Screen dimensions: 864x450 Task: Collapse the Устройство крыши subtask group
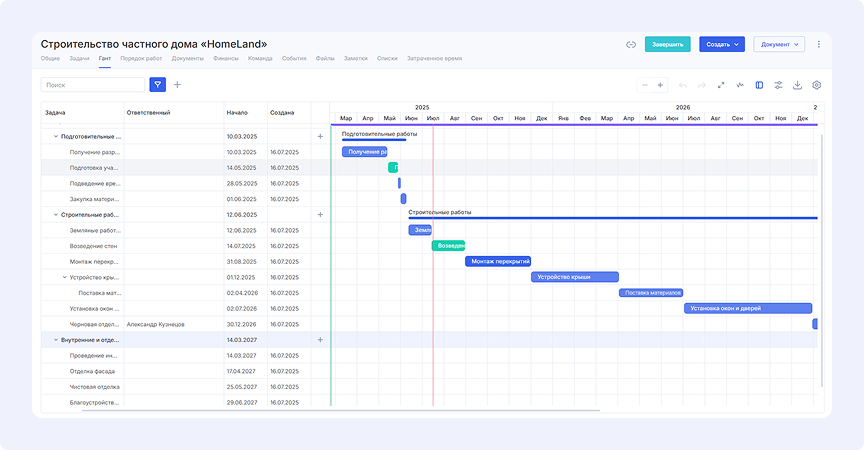click(64, 277)
